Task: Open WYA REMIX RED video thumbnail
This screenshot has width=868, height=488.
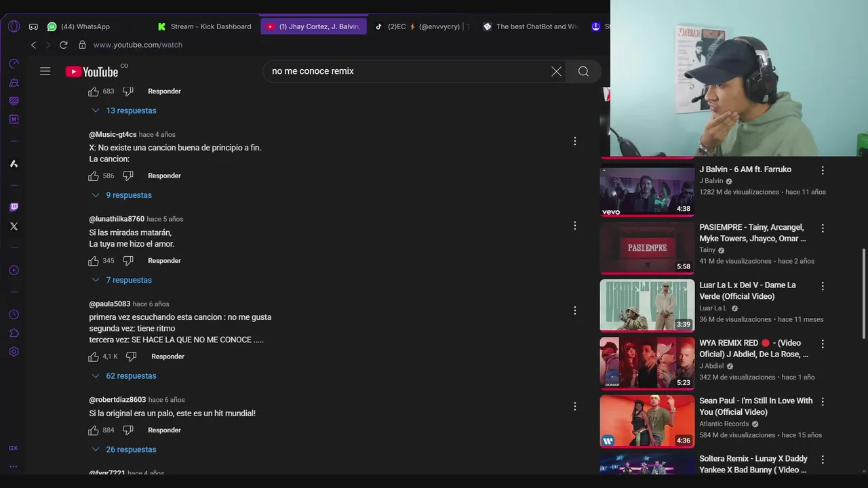Action: [x=647, y=363]
